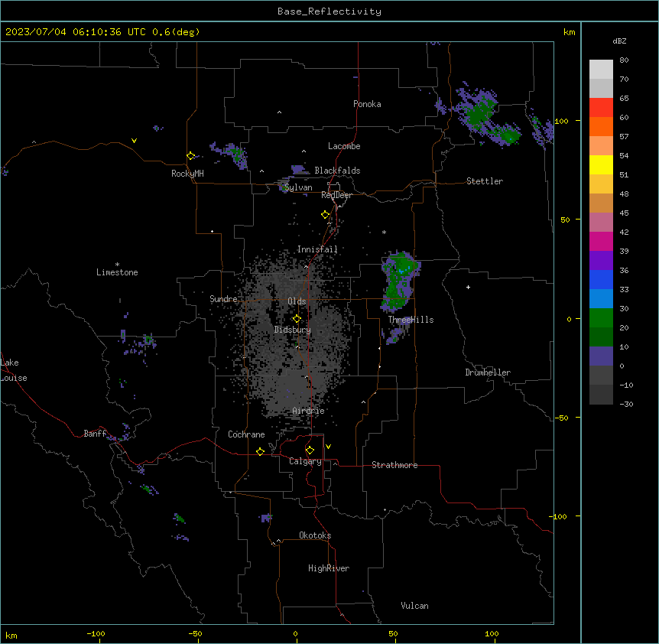659x644 pixels.
Task: Click the yellow diamond marker near RockyMH
Action: click(x=191, y=156)
